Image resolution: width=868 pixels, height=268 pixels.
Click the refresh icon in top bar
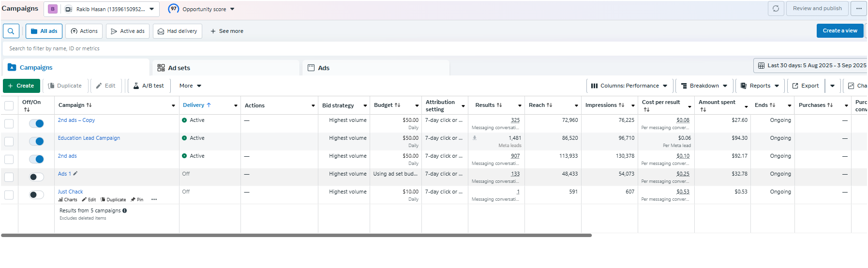776,9
